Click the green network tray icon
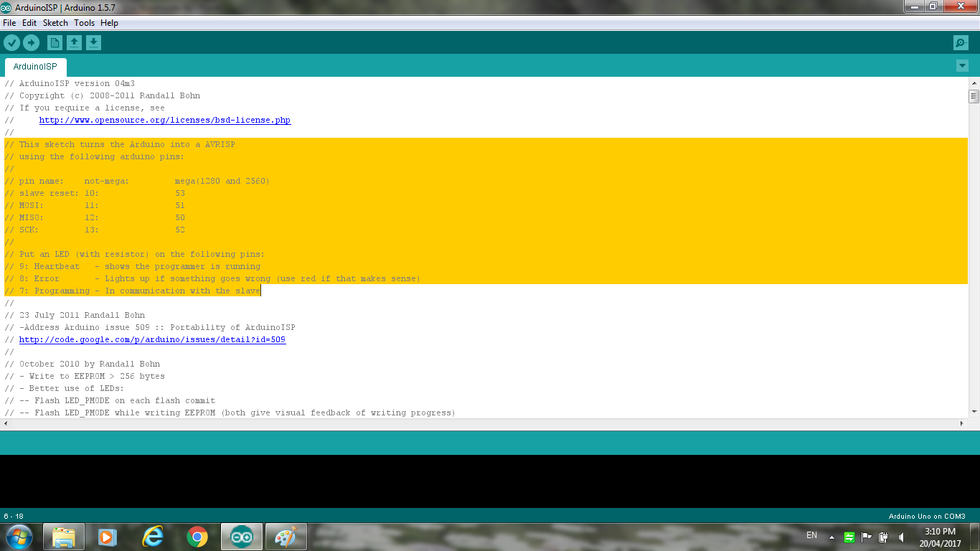980x551 pixels. (849, 537)
